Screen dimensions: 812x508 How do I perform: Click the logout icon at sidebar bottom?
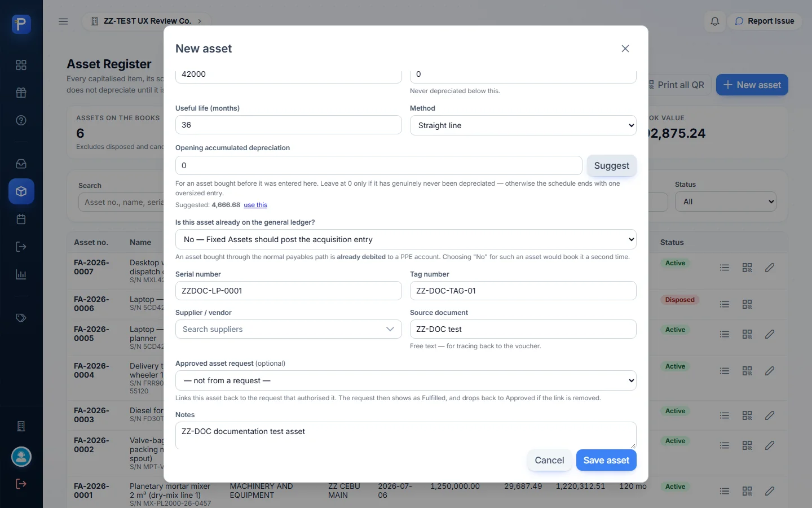point(21,484)
